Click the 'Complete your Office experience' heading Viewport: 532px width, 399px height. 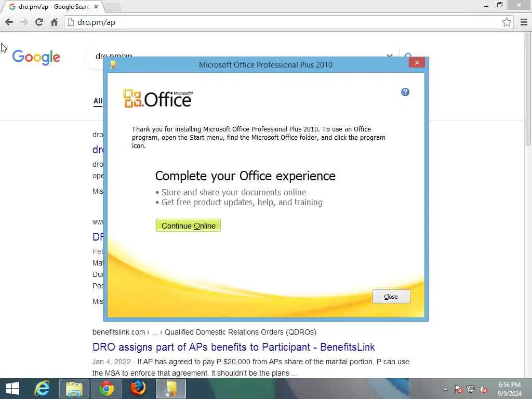(x=245, y=176)
